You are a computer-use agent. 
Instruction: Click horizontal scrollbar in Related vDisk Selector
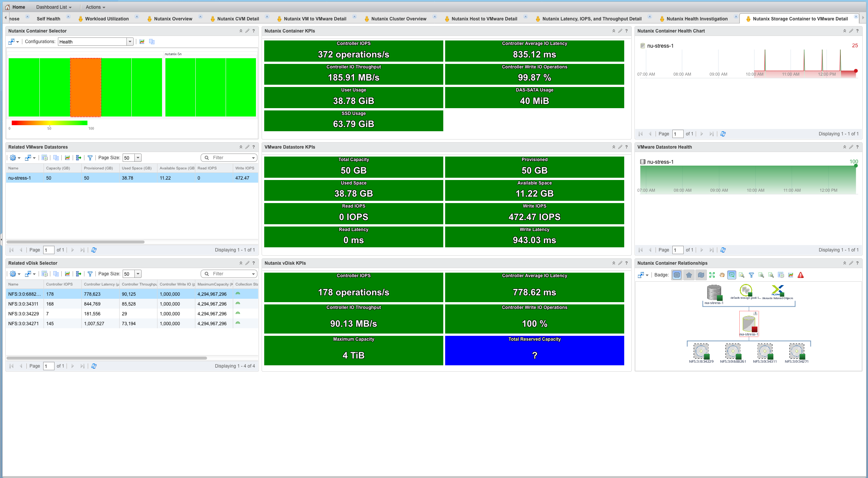click(107, 358)
